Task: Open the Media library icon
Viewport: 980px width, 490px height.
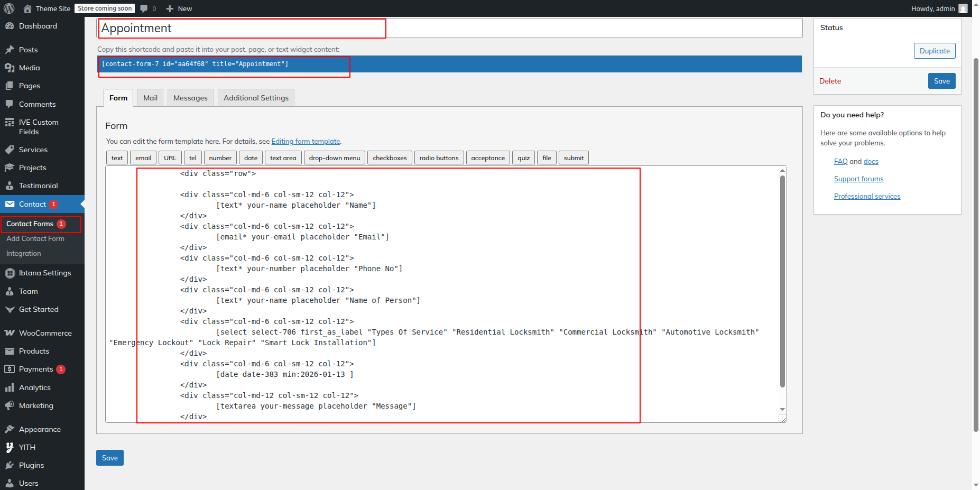Action: coord(10,68)
